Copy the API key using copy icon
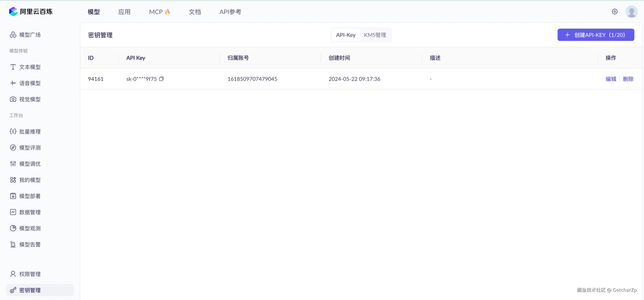The width and height of the screenshot is (644, 300). pyautogui.click(x=161, y=79)
